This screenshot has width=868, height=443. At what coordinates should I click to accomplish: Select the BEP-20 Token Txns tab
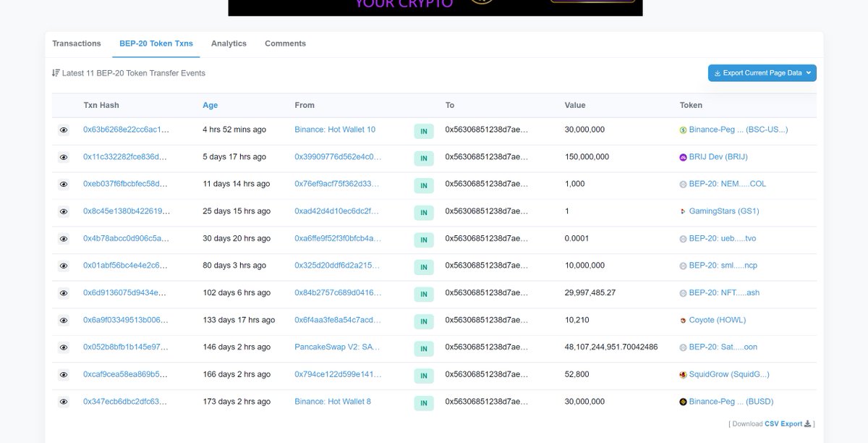(156, 43)
